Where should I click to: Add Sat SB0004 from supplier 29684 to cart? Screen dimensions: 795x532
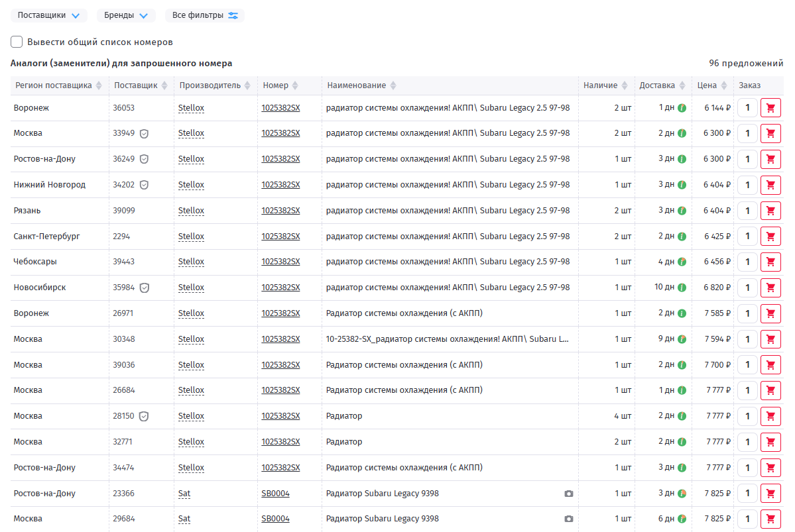[770, 519]
